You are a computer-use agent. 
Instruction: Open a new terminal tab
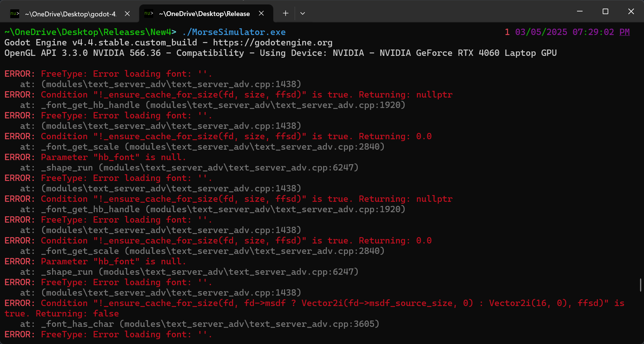coord(286,13)
